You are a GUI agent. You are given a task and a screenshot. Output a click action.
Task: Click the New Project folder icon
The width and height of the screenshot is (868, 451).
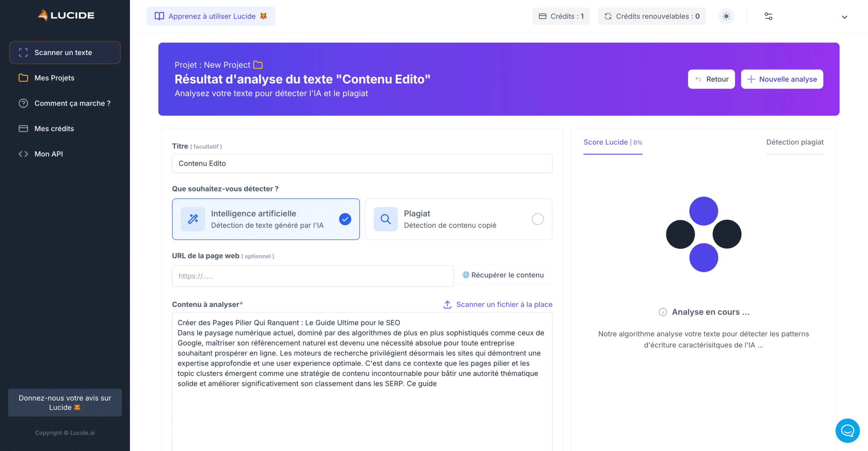[258, 64]
